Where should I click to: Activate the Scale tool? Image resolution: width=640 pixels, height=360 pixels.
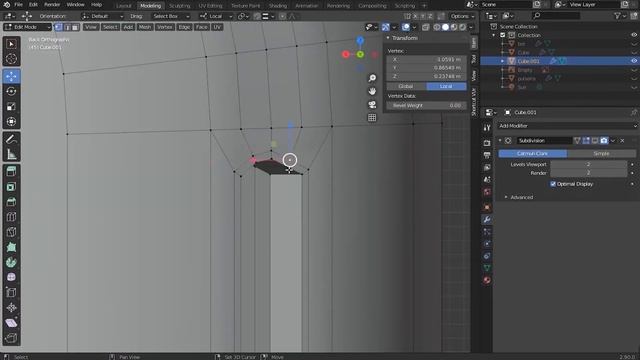coord(11,107)
